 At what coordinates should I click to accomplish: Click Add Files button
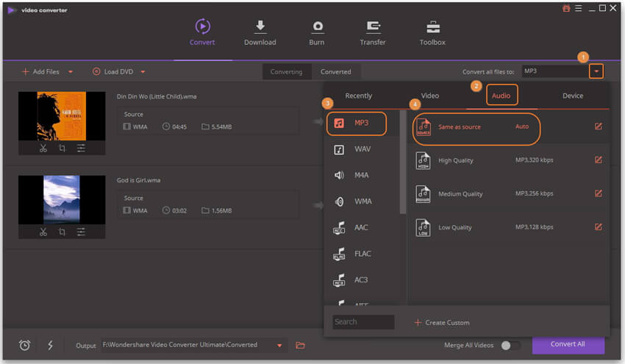tap(41, 72)
